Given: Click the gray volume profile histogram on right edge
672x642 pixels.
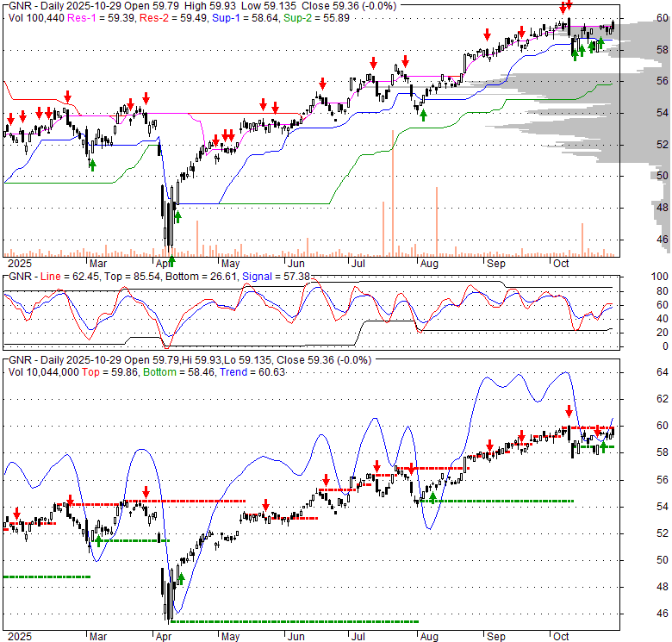Looking at the screenshot, I should (638, 129).
